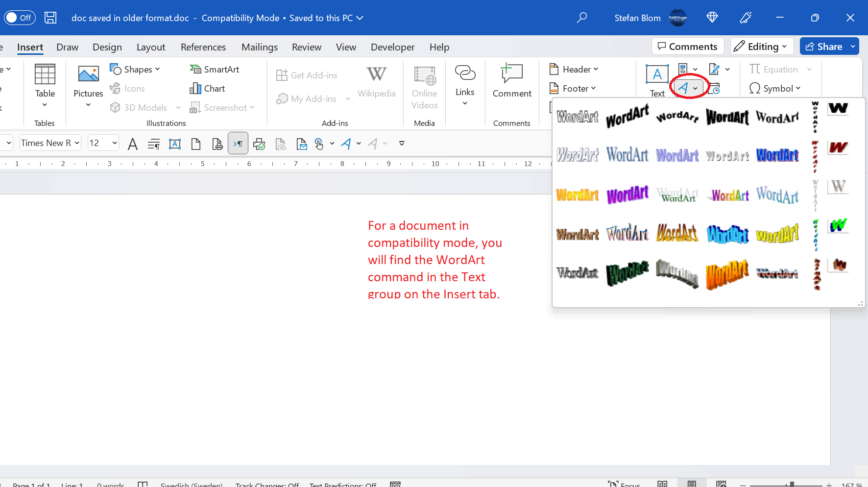868x487 pixels.
Task: Open the Quick Parts dropdown
Action: tap(688, 69)
